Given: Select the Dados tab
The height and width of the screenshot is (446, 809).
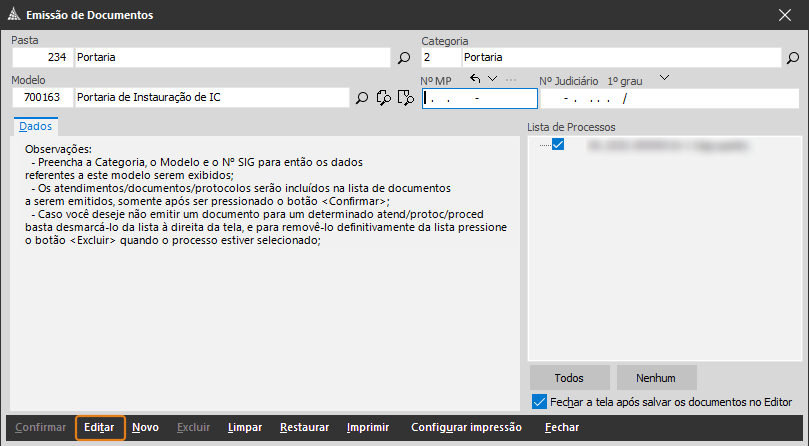Looking at the screenshot, I should tap(36, 126).
